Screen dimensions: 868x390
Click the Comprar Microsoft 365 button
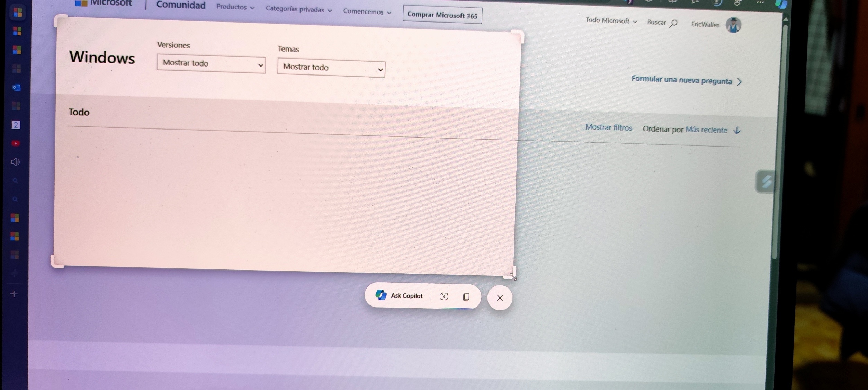pos(442,15)
